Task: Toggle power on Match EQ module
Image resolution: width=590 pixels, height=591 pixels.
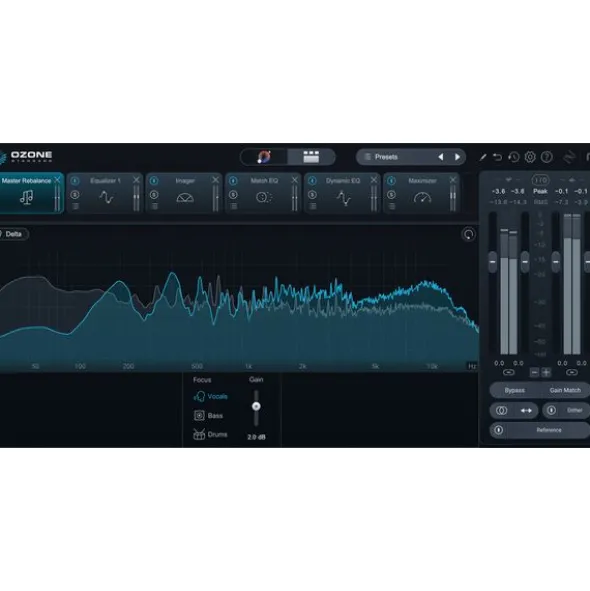Action: pyautogui.click(x=233, y=181)
